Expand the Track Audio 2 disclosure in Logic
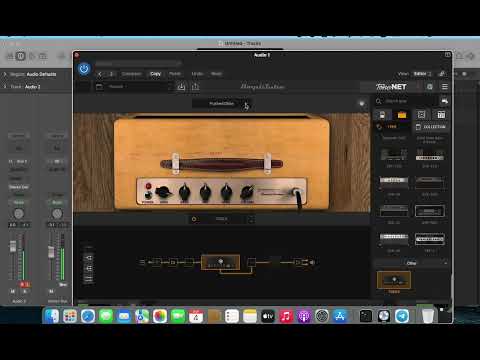Viewport: 480px width, 360px height. coord(5,87)
